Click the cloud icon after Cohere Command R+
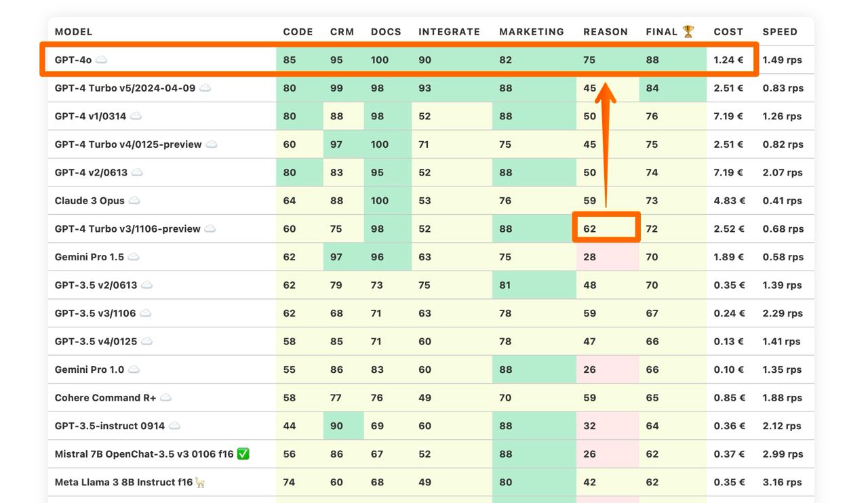The height and width of the screenshot is (503, 868). click(165, 397)
